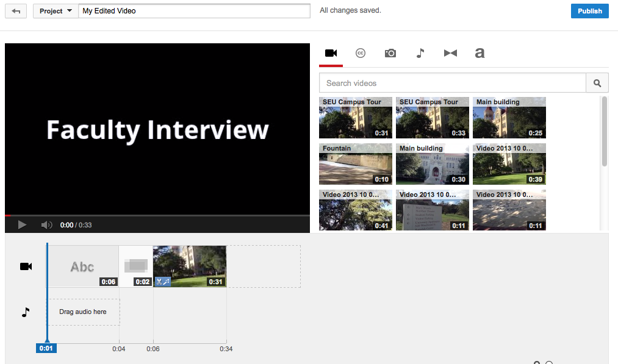Image resolution: width=618 pixels, height=364 pixels.
Task: Click the blue 0:01 playhead marker
Action: pos(46,348)
